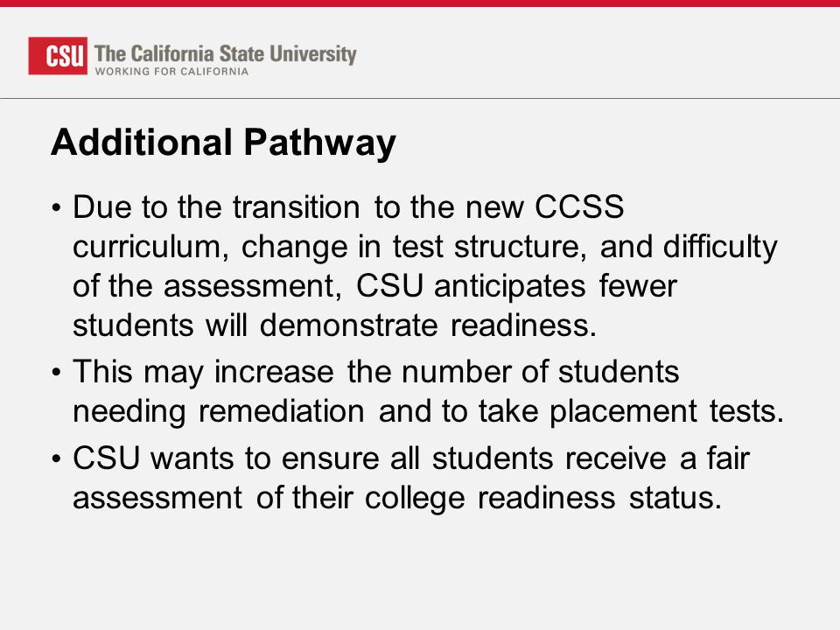Select the word 'CCSS' in first bullet
Image resolution: width=840 pixels, height=630 pixels.
(x=579, y=206)
